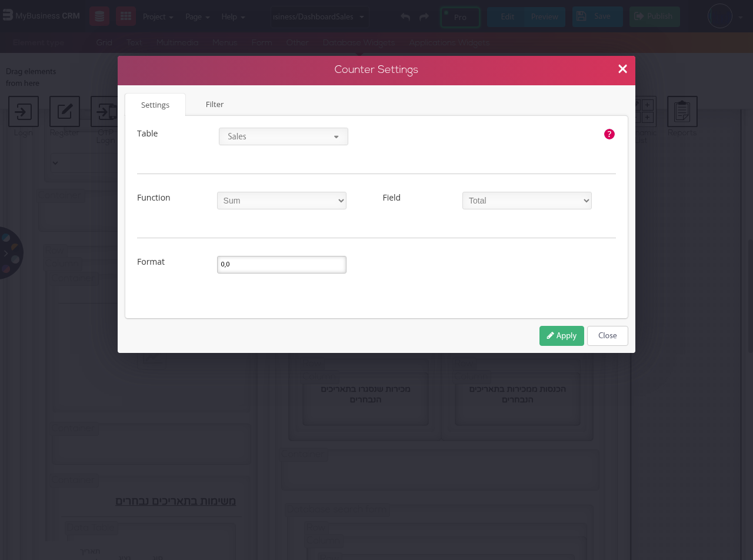The image size is (753, 560).
Task: Close the Counter Settings dialog with X
Action: (x=622, y=69)
